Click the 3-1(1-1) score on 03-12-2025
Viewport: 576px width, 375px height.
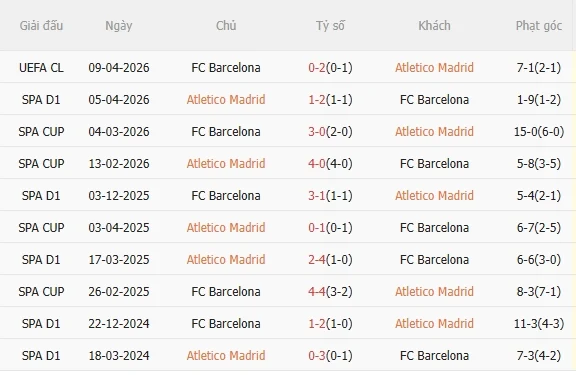pos(330,195)
